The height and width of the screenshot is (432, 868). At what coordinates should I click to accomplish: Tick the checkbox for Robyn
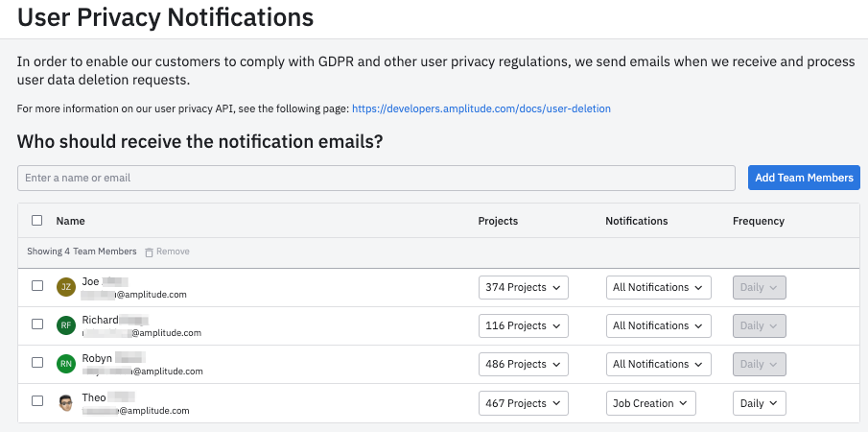37,363
